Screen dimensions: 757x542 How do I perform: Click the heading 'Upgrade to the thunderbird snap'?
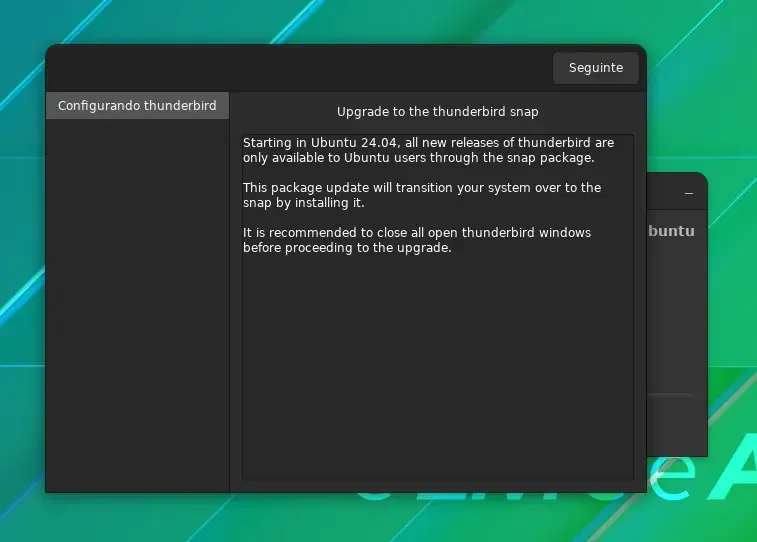tap(437, 111)
